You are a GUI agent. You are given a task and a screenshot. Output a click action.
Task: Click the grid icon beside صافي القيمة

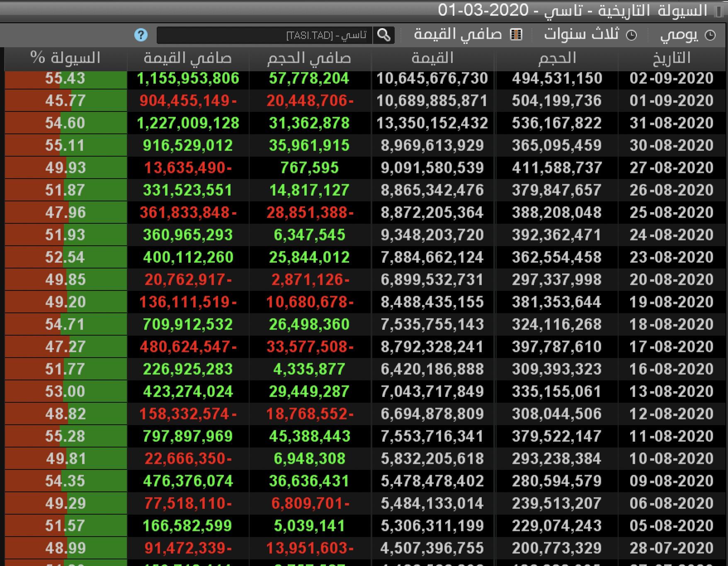pyautogui.click(x=516, y=34)
